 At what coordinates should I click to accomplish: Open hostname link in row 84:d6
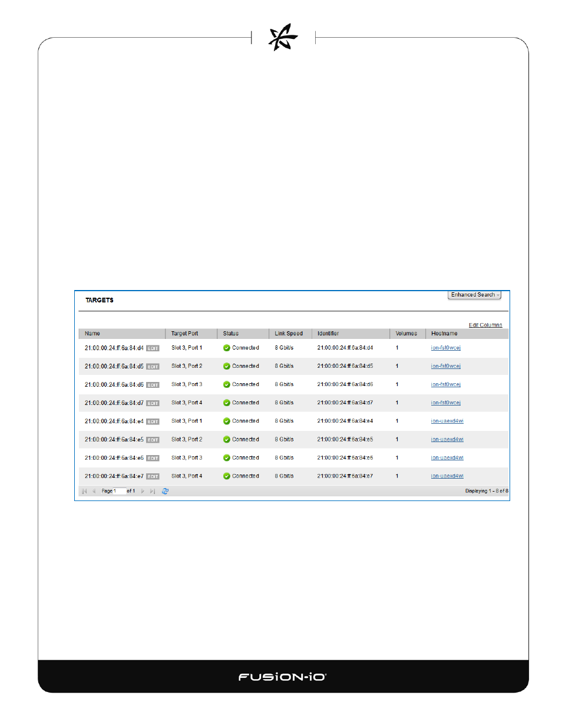point(445,384)
